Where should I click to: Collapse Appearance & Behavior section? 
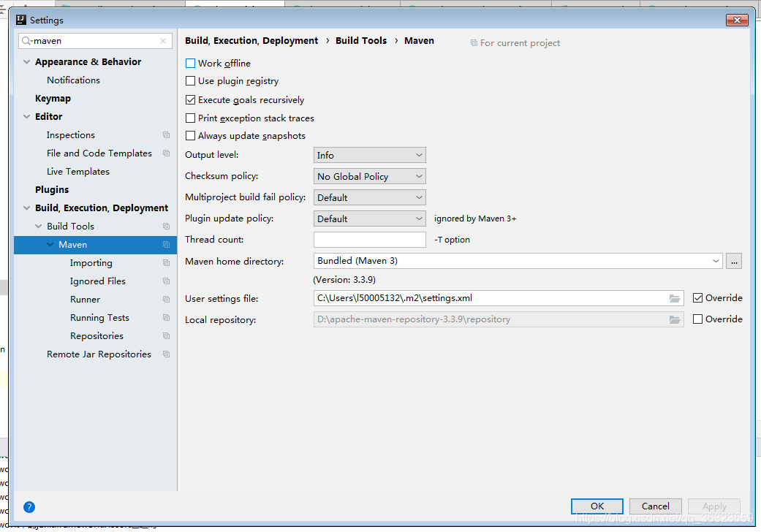pos(27,62)
